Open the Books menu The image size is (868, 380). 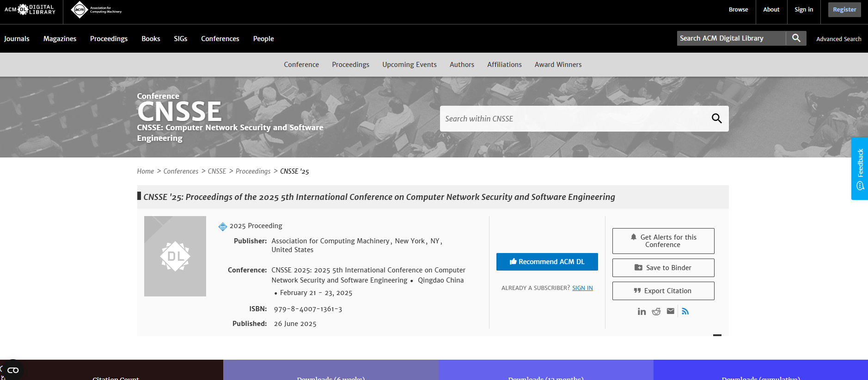pos(151,39)
